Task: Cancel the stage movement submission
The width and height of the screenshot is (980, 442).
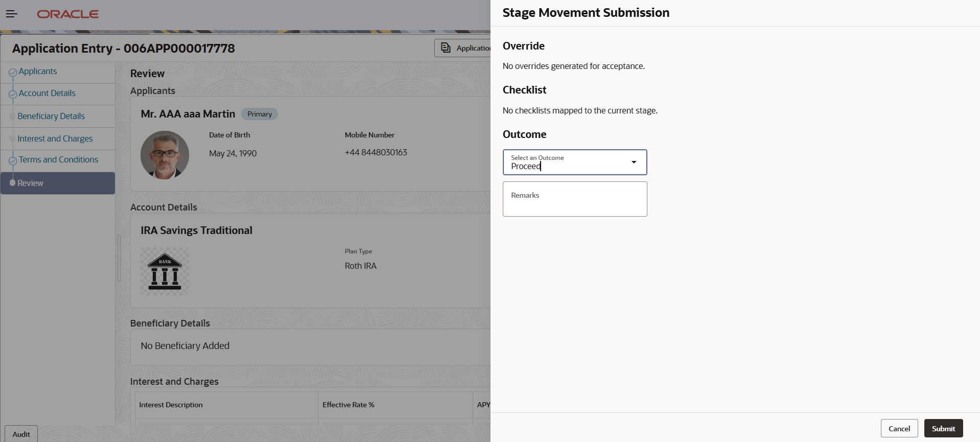Action: [x=899, y=429]
